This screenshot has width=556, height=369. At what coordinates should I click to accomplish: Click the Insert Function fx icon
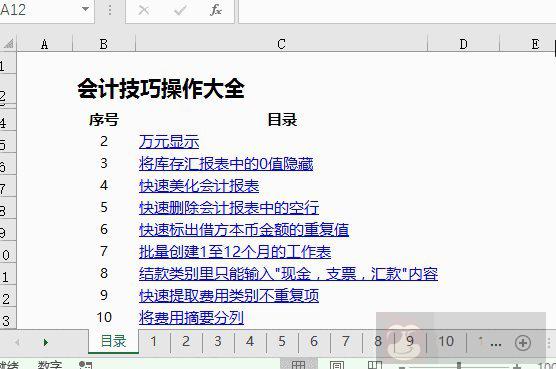click(x=216, y=10)
